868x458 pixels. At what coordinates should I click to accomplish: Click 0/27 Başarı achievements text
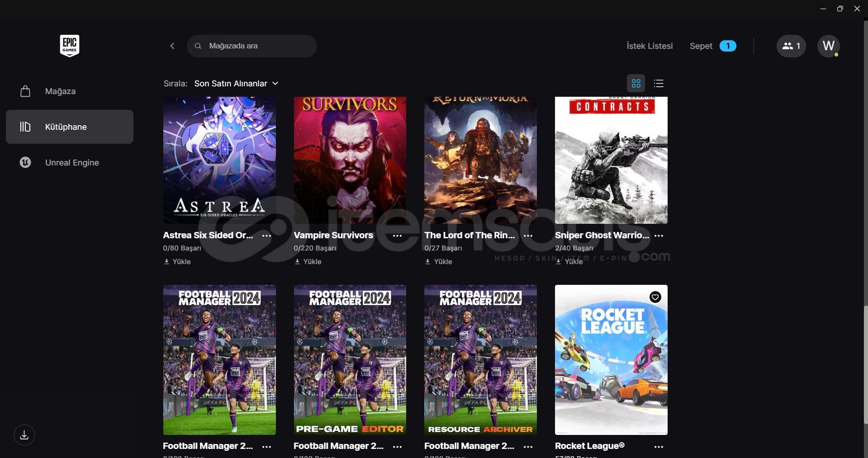click(443, 248)
